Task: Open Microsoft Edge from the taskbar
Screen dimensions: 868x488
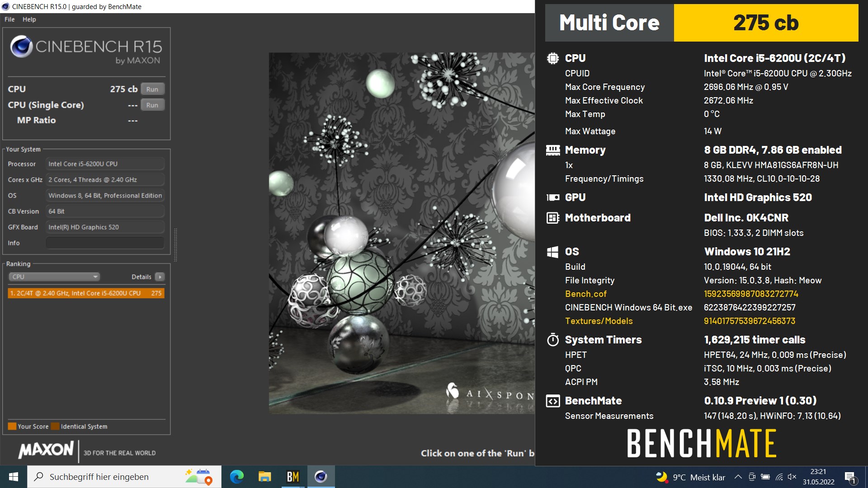Action: tap(236, 477)
